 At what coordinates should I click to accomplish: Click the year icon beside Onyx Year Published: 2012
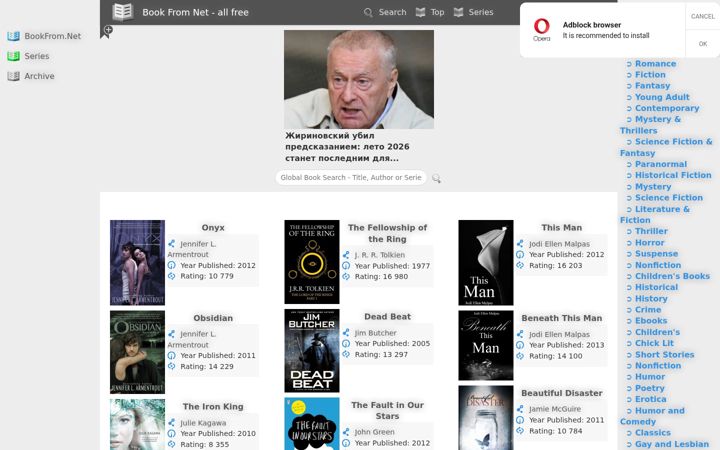click(171, 265)
